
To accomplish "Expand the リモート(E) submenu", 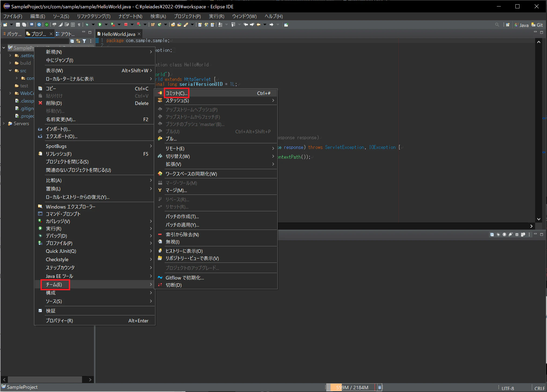I will 216,148.
